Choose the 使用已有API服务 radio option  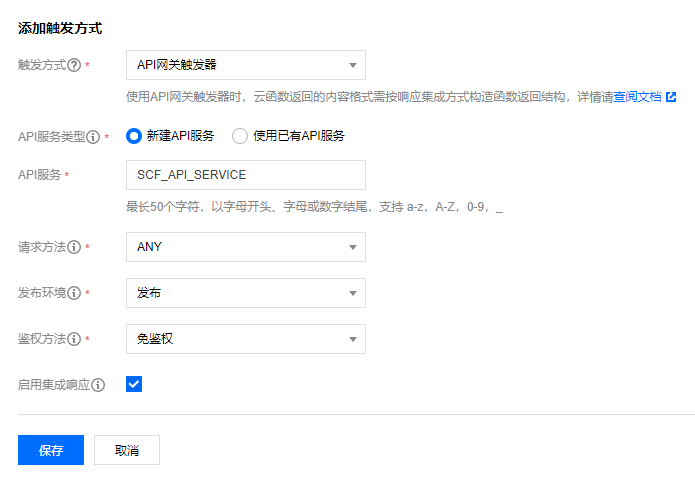coord(240,135)
